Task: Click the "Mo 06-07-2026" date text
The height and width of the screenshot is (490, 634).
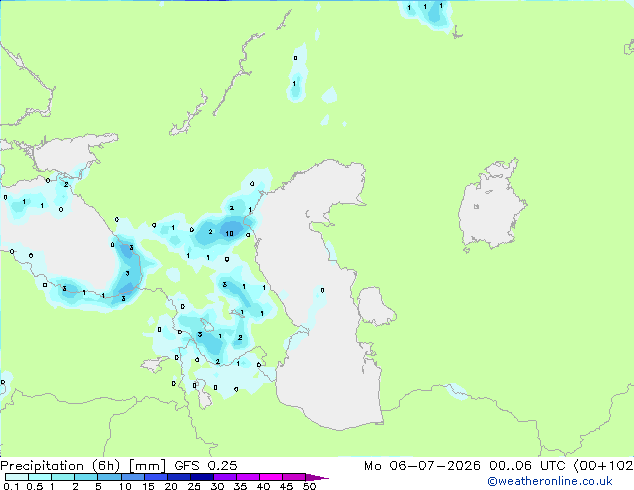Action: click(422, 466)
